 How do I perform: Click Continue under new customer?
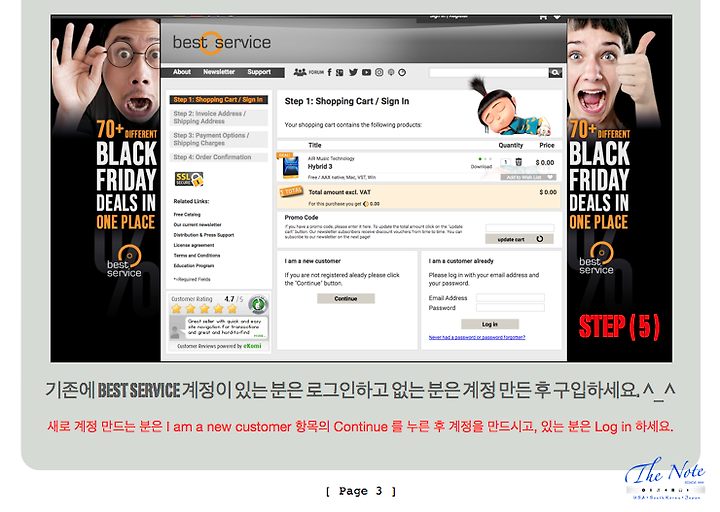[346, 298]
